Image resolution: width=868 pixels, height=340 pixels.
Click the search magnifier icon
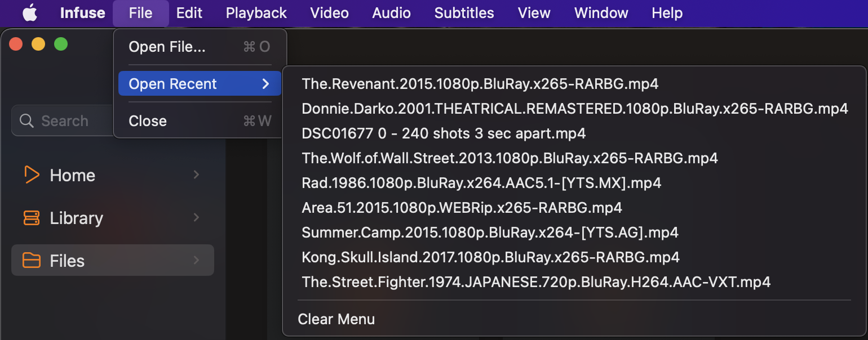(x=26, y=120)
